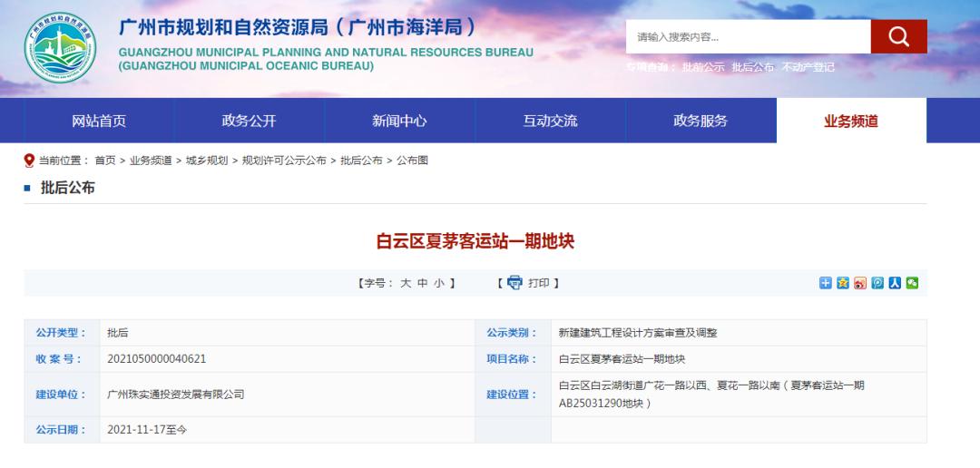Set font size to 中 (medium)
Viewport: 980px width, 468px height.
(422, 283)
